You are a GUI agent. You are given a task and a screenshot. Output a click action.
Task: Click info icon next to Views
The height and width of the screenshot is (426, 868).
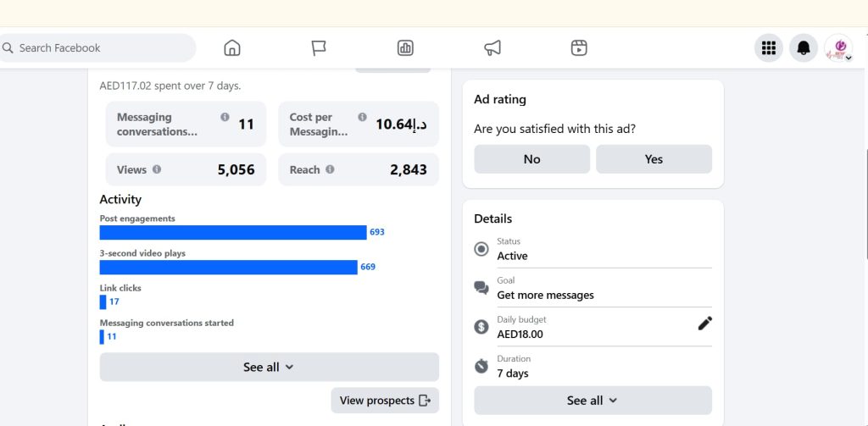click(x=157, y=169)
